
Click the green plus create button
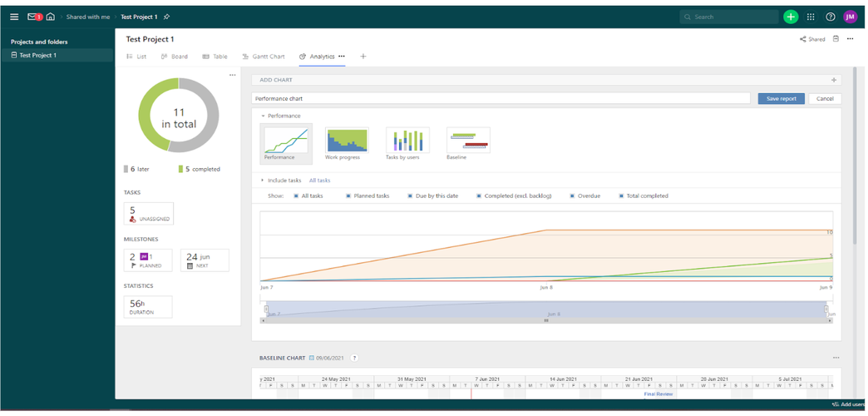(x=791, y=17)
